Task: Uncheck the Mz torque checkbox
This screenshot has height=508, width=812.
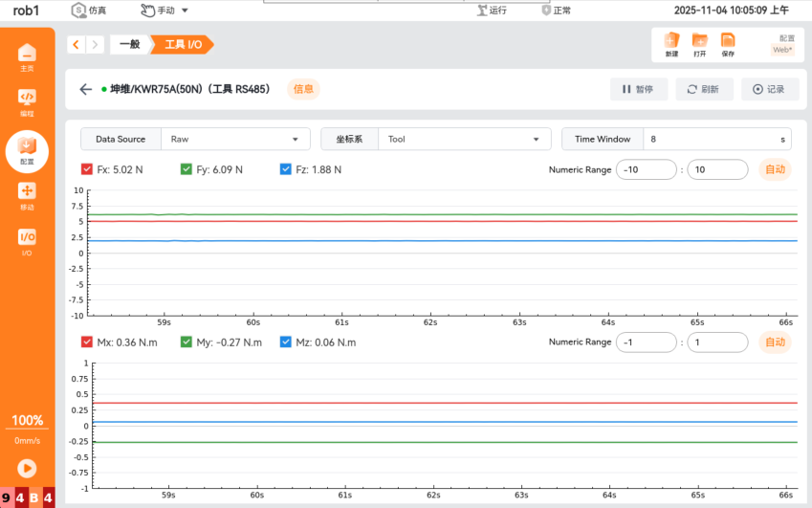Action: pyautogui.click(x=286, y=342)
